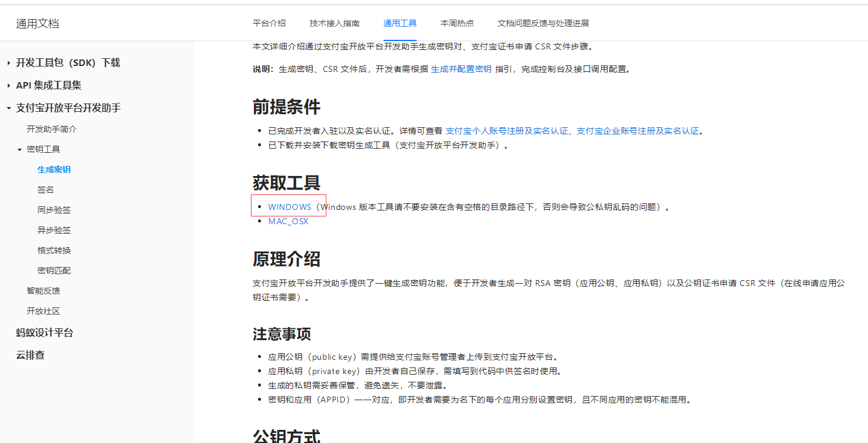Download the MAC_OSX tool link
Screen dimensions: 868x443
pos(288,221)
